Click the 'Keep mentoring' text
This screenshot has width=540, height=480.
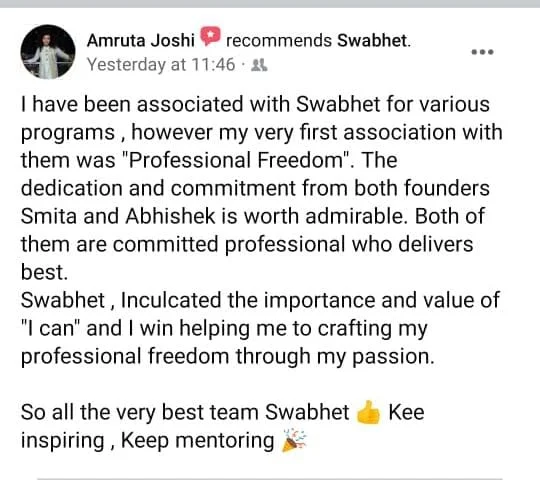pyautogui.click(x=198, y=441)
